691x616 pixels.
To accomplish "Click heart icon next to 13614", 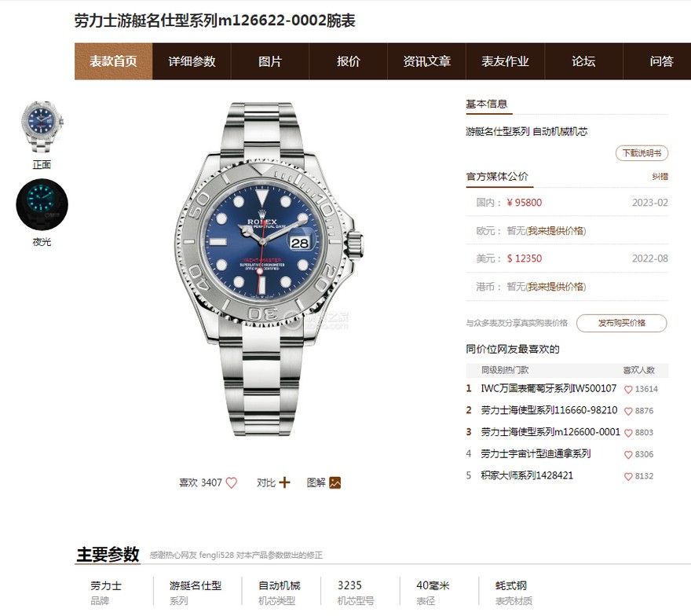I will coord(628,390).
